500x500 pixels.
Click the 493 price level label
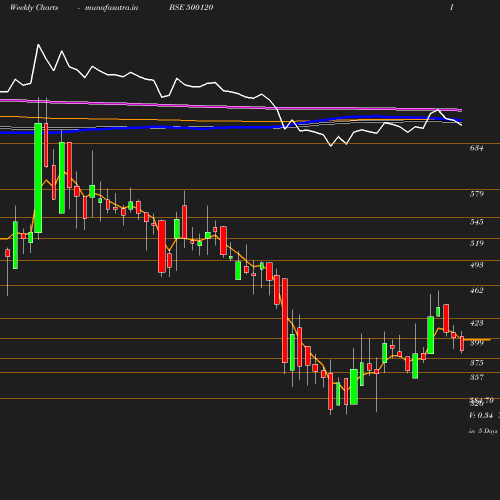point(476,265)
